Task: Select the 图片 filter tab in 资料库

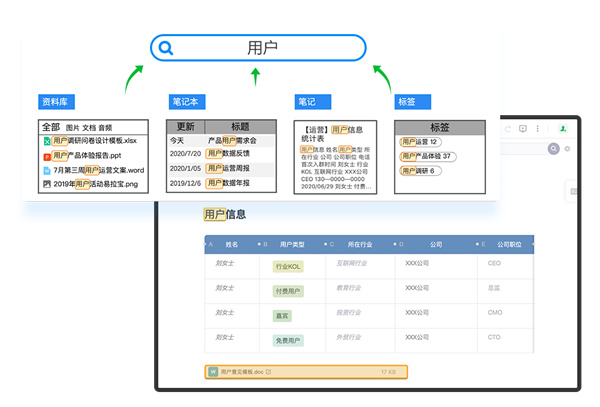Action: pyautogui.click(x=72, y=128)
